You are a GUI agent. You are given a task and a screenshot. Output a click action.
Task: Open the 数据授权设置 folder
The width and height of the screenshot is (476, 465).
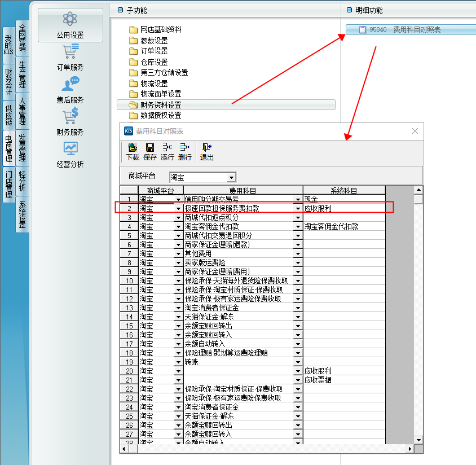click(x=155, y=115)
